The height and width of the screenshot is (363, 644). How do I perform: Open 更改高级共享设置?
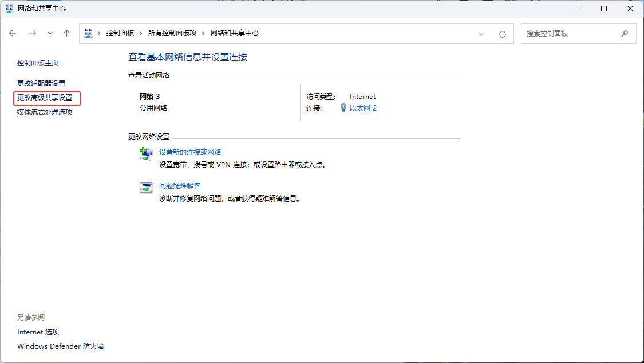[x=46, y=98]
